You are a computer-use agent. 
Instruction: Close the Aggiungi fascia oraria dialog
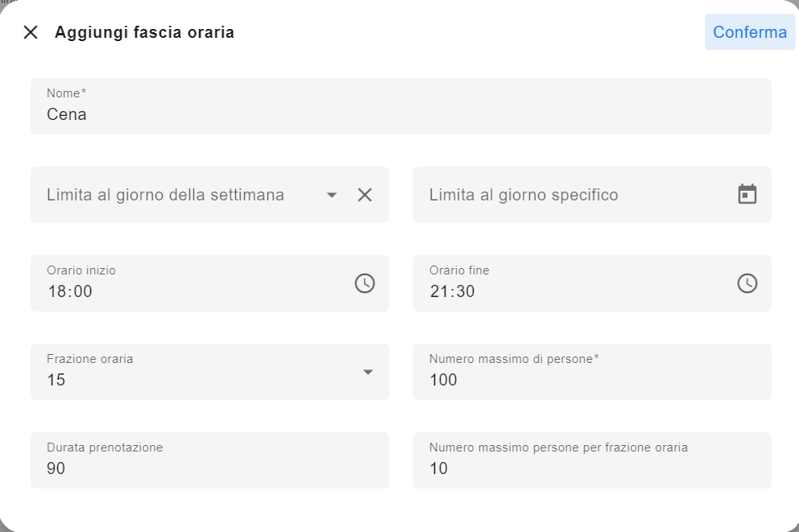[x=31, y=32]
